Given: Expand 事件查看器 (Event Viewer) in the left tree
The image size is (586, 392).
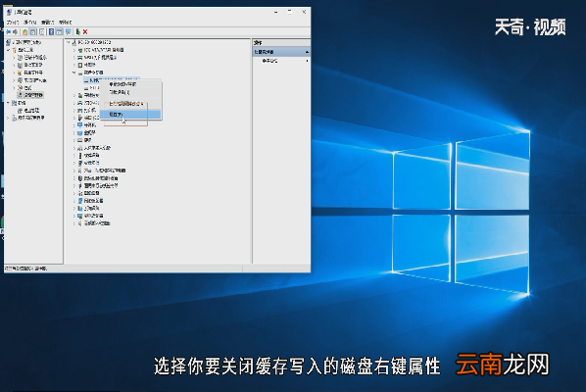Looking at the screenshot, I should (14, 65).
